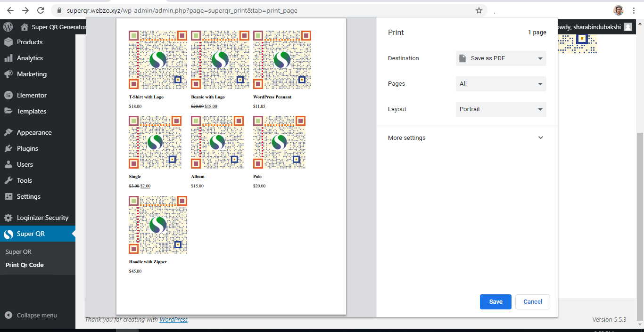This screenshot has width=644, height=332.
Task: Click the '1 page' count text
Action: coord(537,32)
